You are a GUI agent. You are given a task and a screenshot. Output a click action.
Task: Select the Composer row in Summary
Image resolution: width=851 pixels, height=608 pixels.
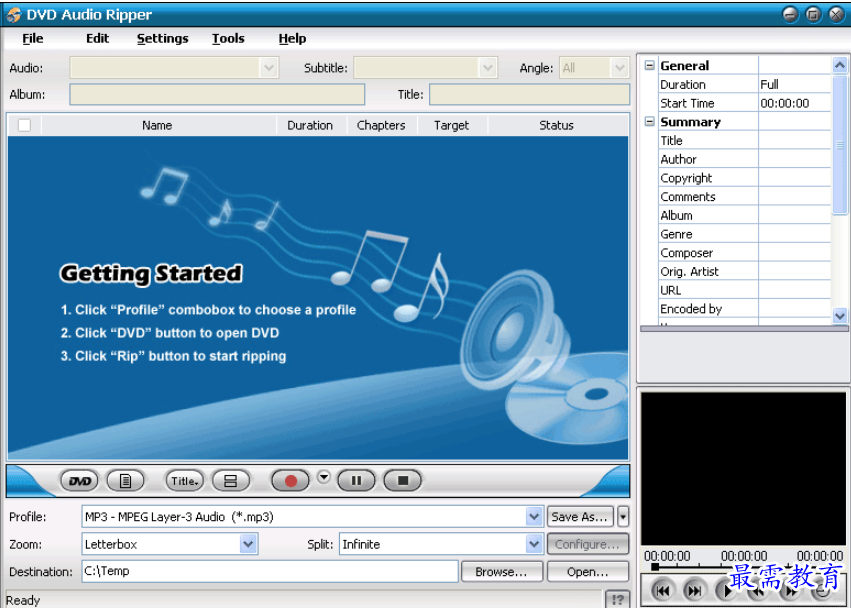tap(745, 253)
